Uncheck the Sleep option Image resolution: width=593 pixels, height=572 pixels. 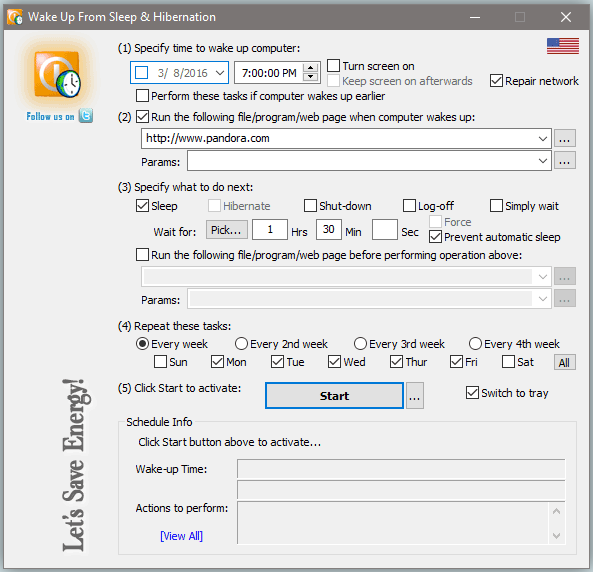(x=142, y=206)
